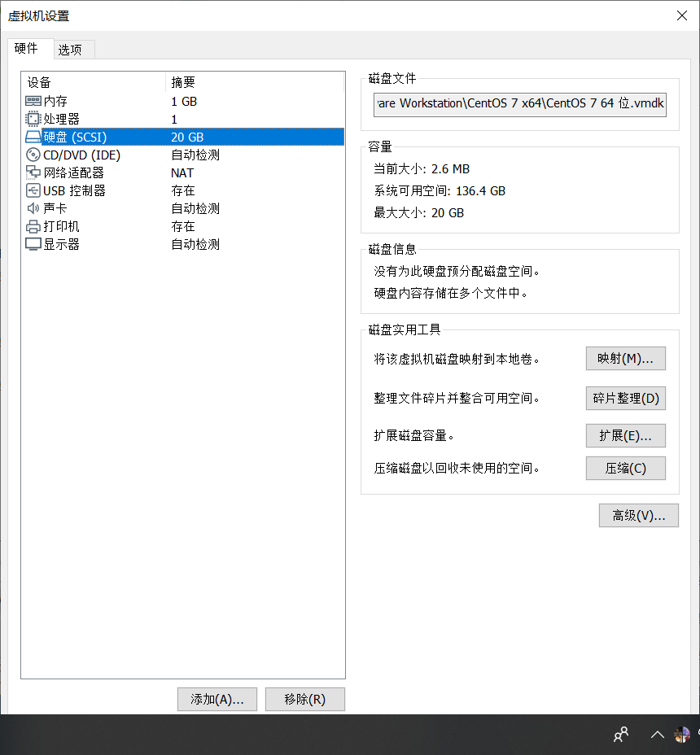Click the 扩展(E)... expand disk button
The image size is (700, 755).
(625, 436)
